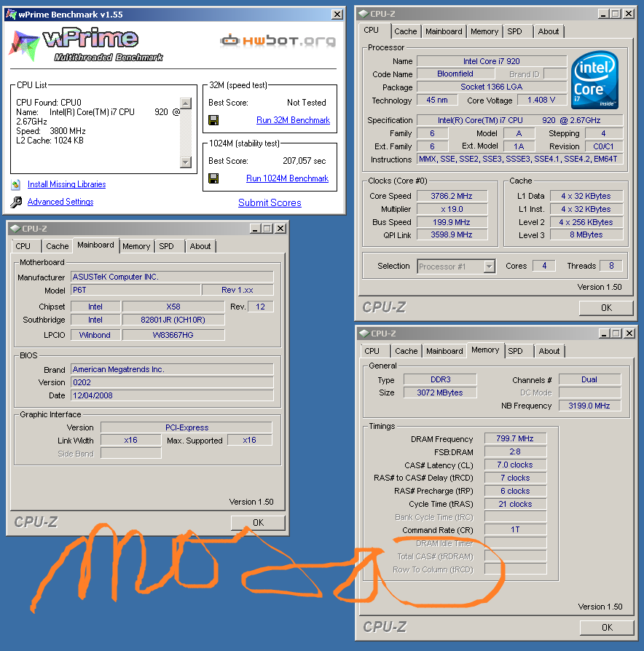Screen dimensions: 644x651
Task: Switch to Mainboard tab in top CPU-Z window
Action: pyautogui.click(x=444, y=31)
